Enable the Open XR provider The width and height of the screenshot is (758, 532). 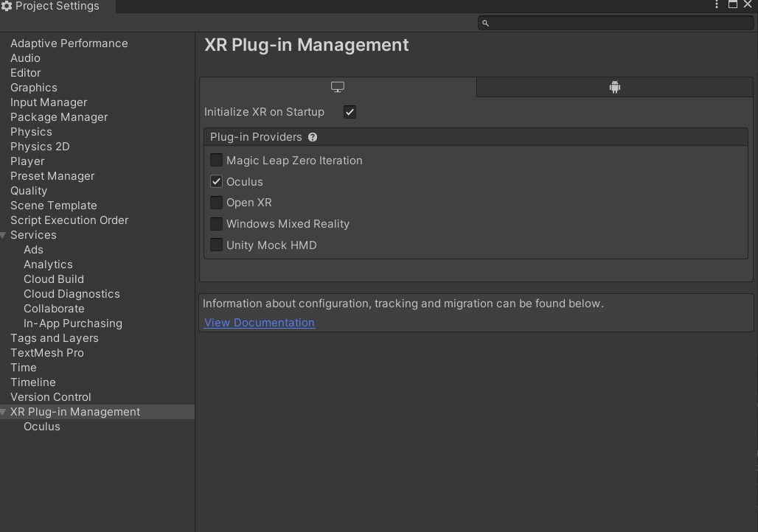point(216,203)
